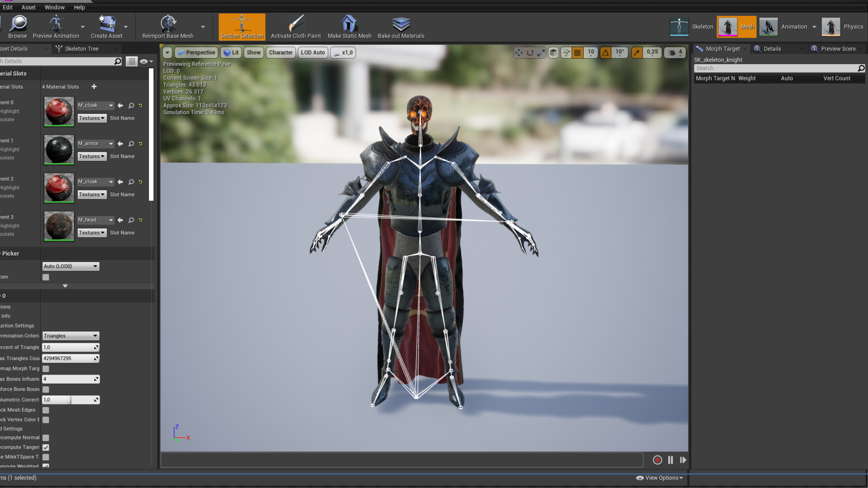This screenshot has width=868, height=488.
Task: Add a new material slot
Action: pyautogui.click(x=94, y=87)
